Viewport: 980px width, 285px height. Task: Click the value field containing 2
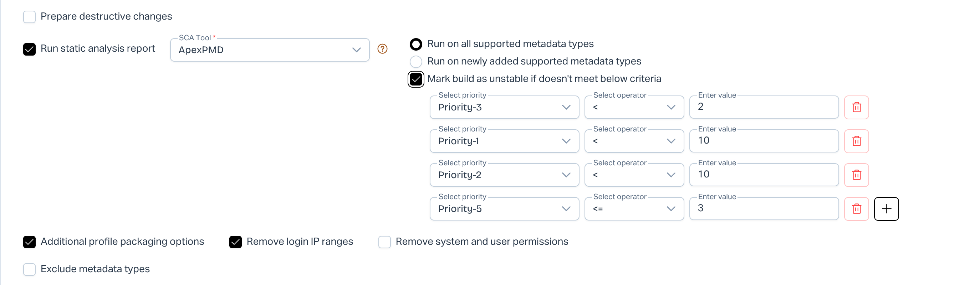[764, 107]
